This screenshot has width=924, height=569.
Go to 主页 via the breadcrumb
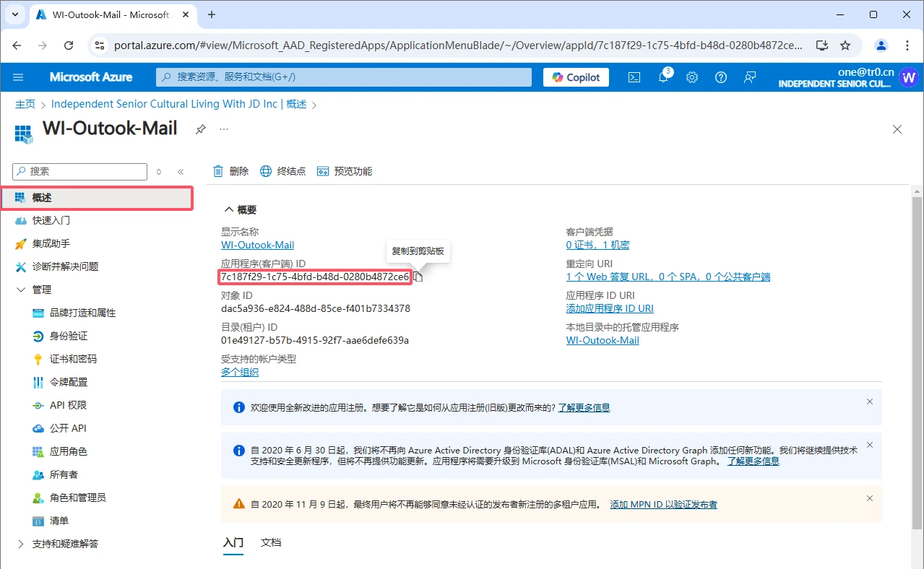[x=25, y=104]
